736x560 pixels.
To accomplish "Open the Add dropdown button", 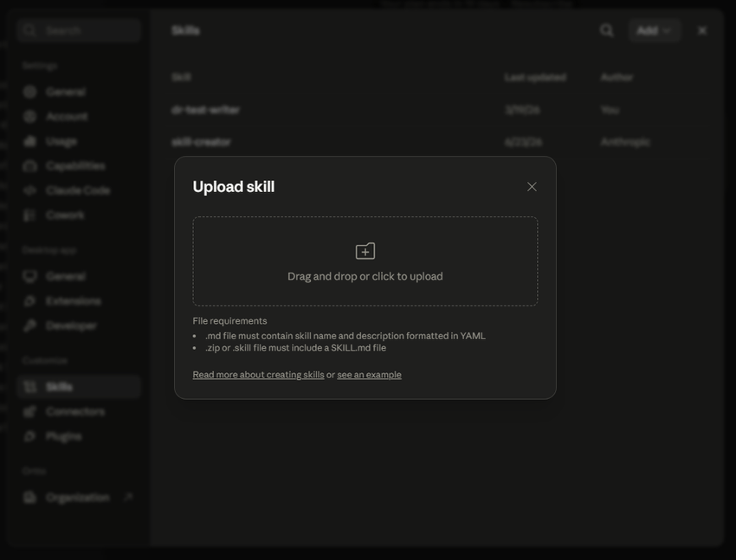I will click(655, 30).
